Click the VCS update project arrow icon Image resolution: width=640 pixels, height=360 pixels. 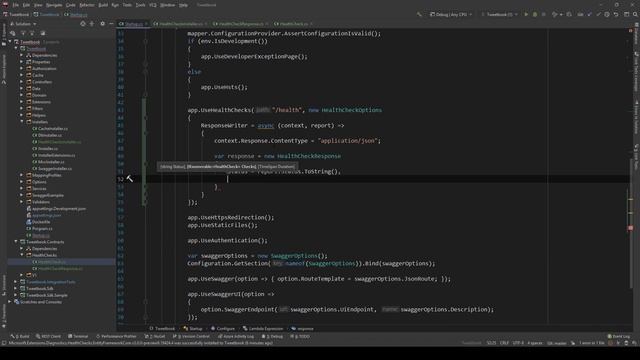point(589,14)
